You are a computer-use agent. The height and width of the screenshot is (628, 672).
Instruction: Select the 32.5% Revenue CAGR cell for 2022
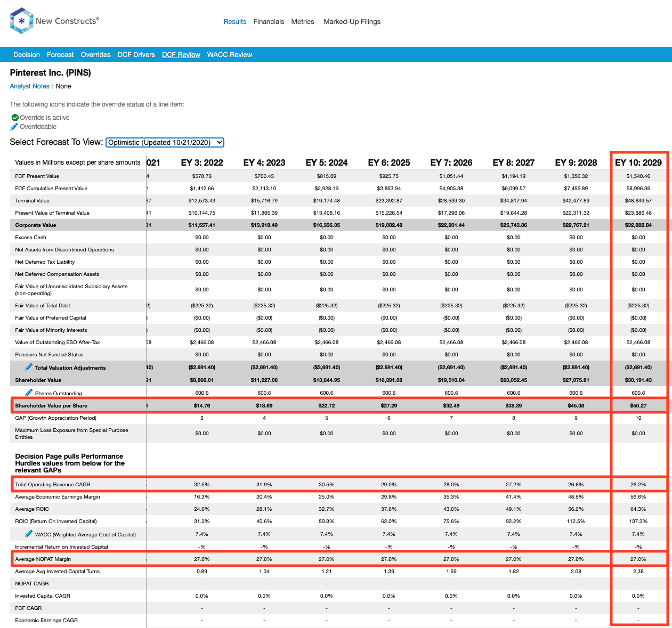pyautogui.click(x=202, y=485)
